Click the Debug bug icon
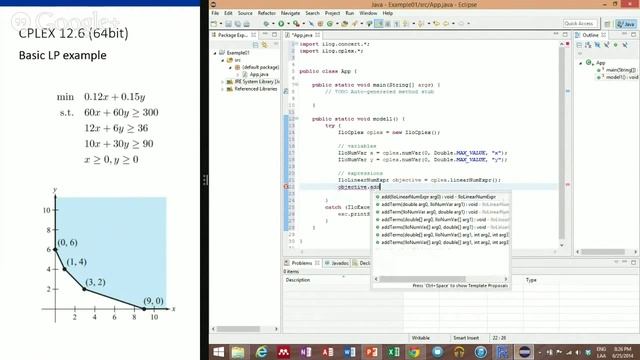 click(266, 24)
